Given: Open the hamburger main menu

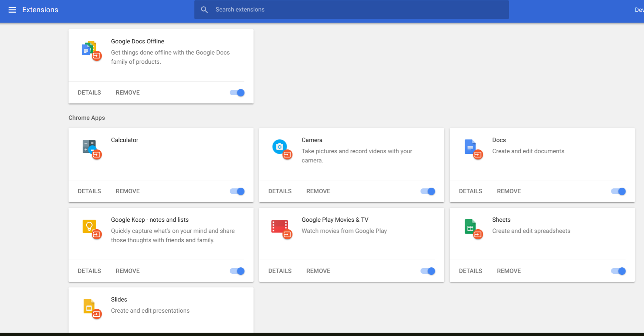Looking at the screenshot, I should [x=12, y=10].
